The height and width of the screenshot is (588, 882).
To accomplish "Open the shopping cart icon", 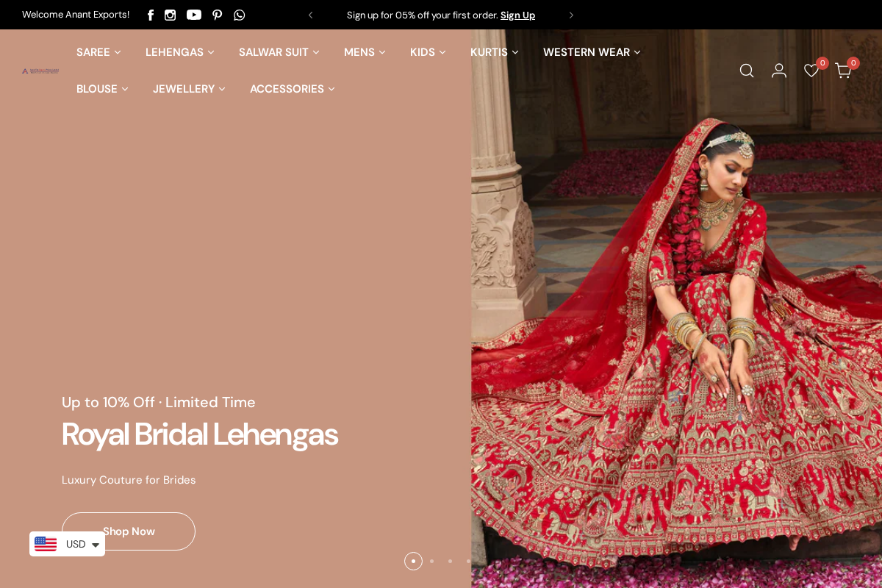I will click(x=843, y=71).
